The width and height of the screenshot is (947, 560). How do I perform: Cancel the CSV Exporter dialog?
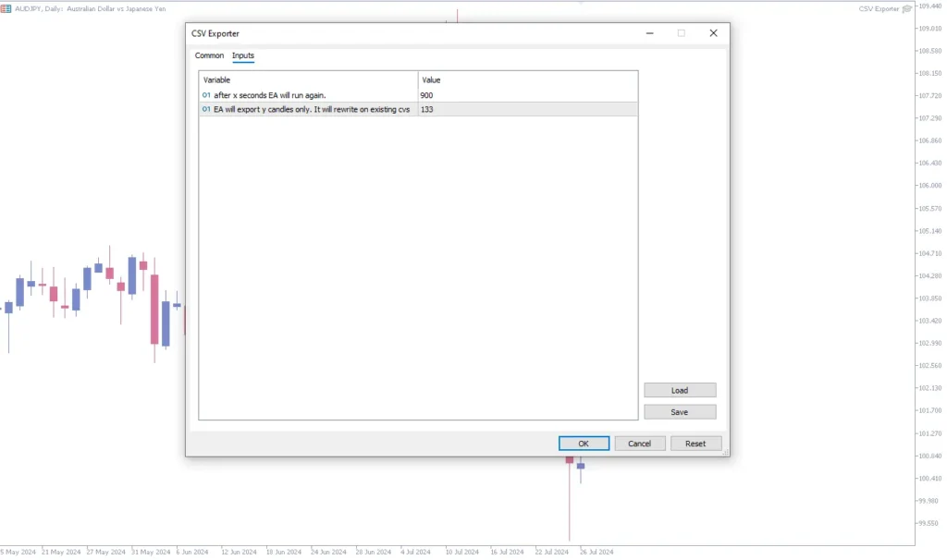[639, 444]
